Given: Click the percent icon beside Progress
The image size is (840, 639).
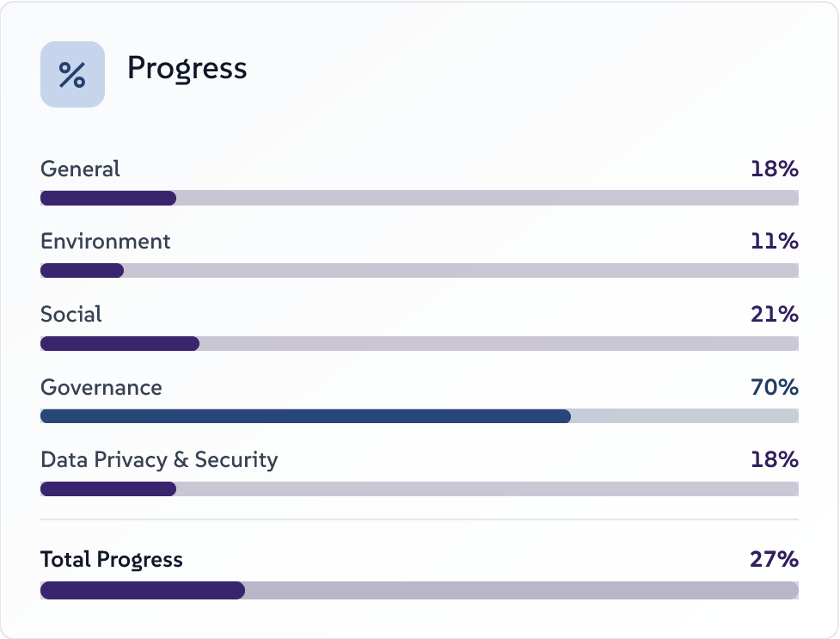Looking at the screenshot, I should click(x=72, y=75).
